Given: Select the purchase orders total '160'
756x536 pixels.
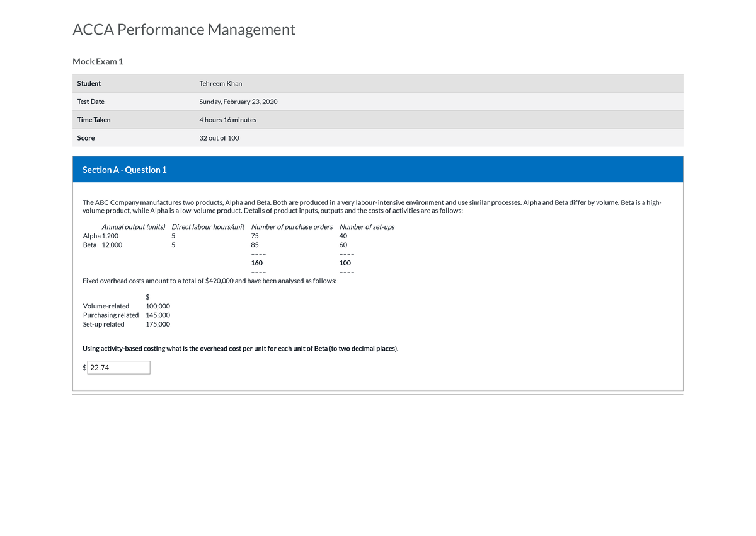Looking at the screenshot, I should click(x=257, y=263).
